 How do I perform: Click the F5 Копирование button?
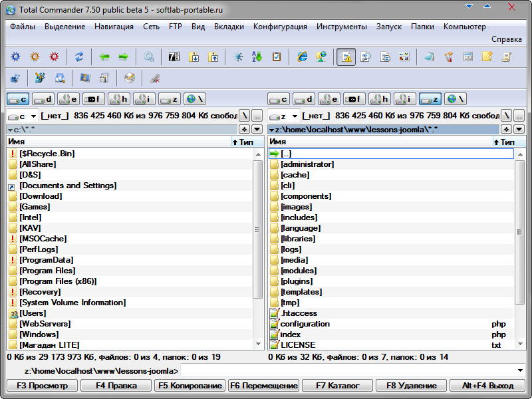click(190, 386)
